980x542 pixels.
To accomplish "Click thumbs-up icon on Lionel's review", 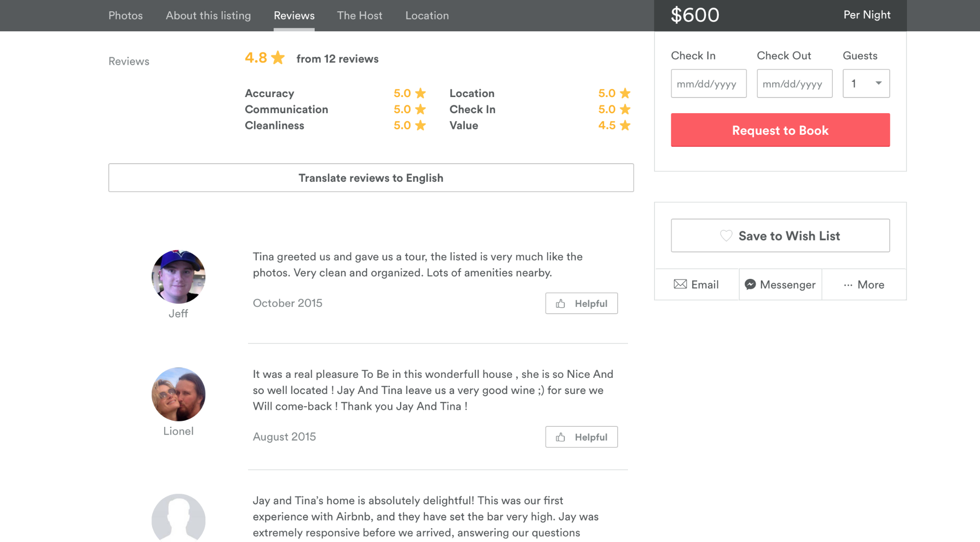I will (560, 437).
